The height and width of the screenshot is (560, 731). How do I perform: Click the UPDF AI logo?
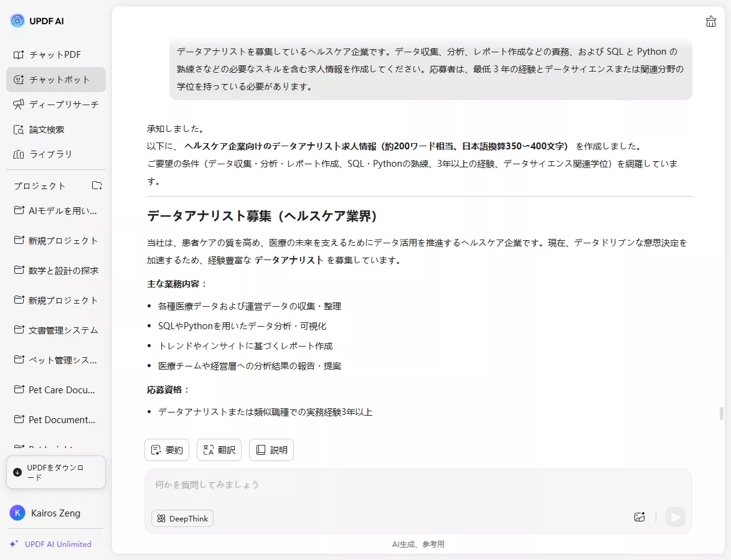(39, 21)
